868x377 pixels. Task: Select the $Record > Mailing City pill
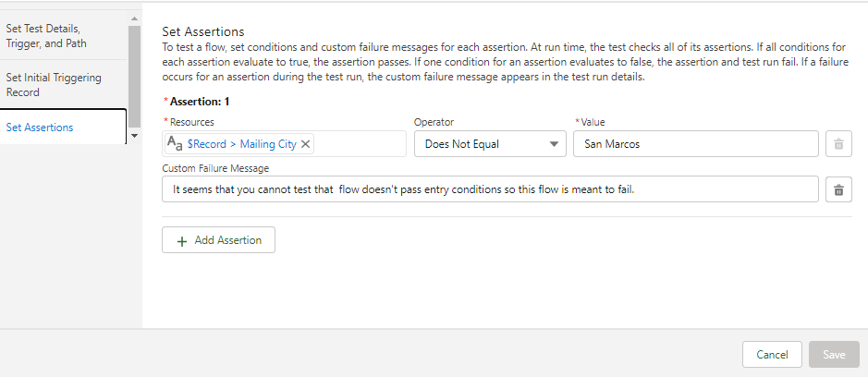click(241, 144)
